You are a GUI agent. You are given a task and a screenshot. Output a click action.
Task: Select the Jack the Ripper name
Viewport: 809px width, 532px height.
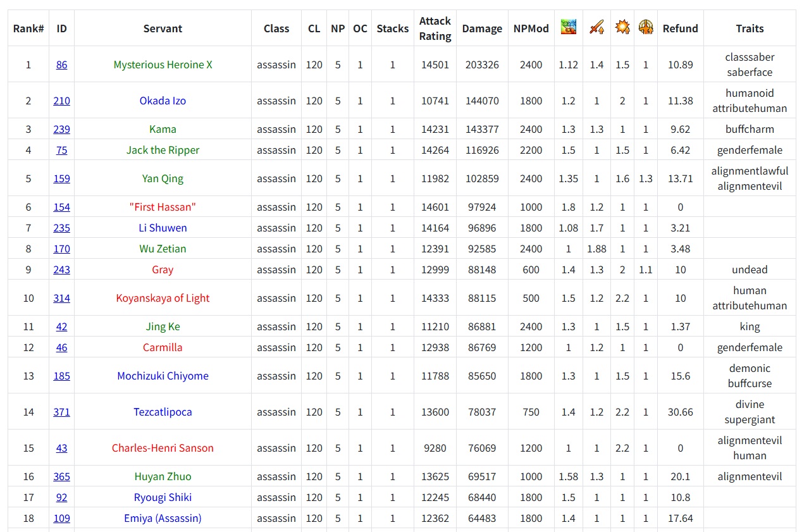point(163,150)
